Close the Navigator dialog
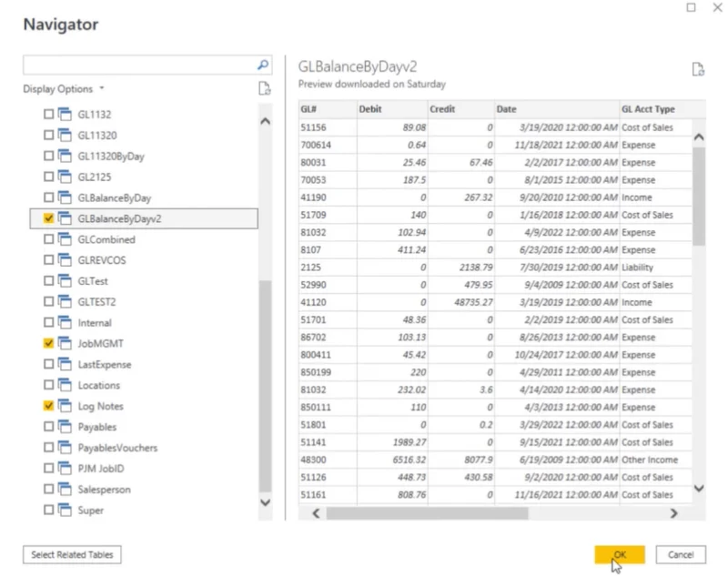 (x=717, y=7)
